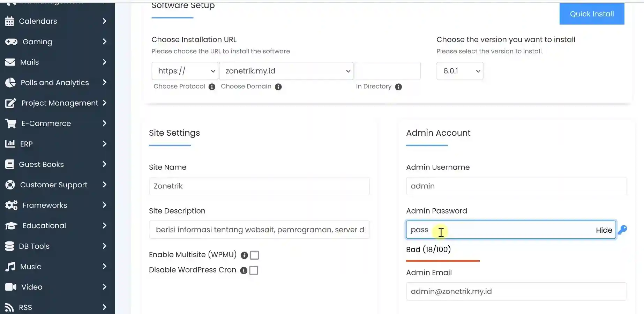Click the RSS feed icon in sidebar
Image resolution: width=644 pixels, height=314 pixels.
[x=10, y=307]
